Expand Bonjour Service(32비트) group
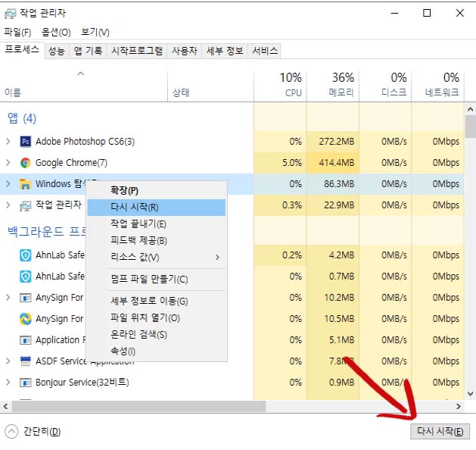 pyautogui.click(x=8, y=383)
